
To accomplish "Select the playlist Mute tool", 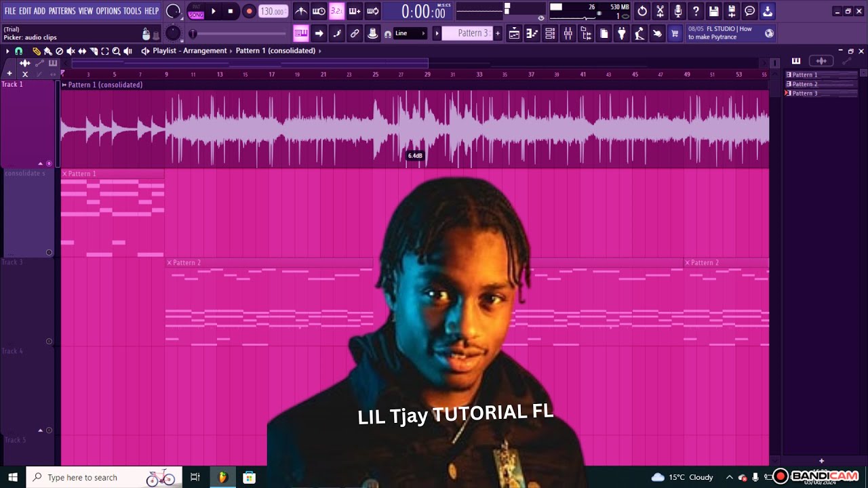I will (x=71, y=51).
